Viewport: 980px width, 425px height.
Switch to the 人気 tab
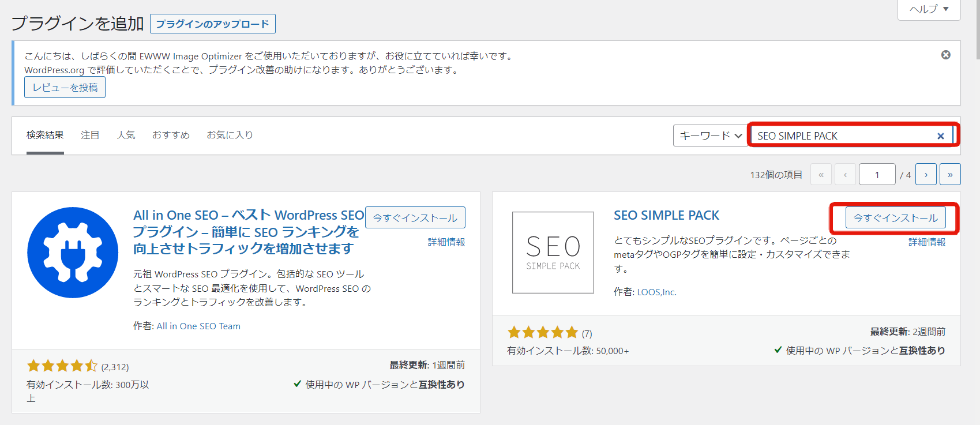point(126,135)
